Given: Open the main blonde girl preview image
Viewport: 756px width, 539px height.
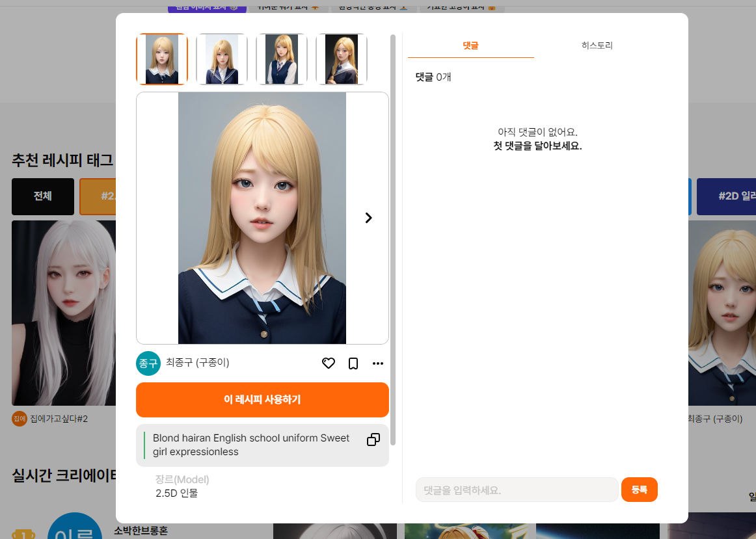Looking at the screenshot, I should [262, 218].
